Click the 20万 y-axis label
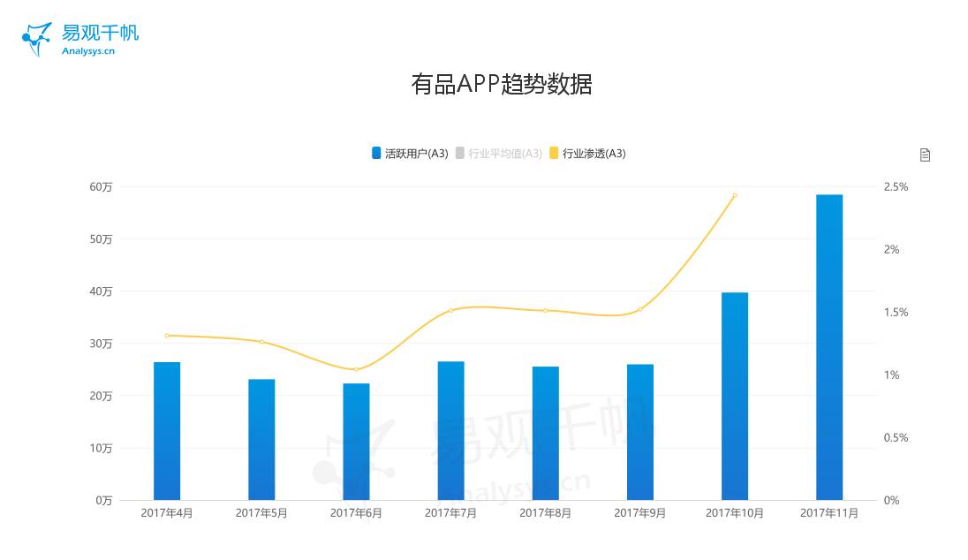968x560 pixels. 101,396
